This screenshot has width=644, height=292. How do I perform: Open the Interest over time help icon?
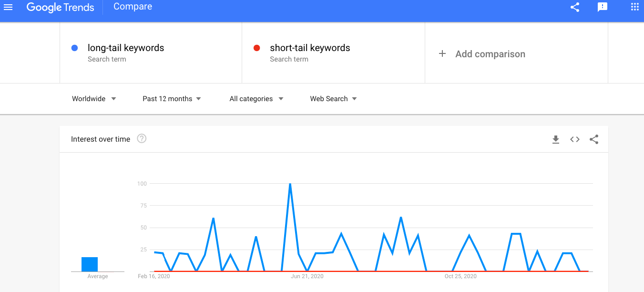click(x=142, y=139)
